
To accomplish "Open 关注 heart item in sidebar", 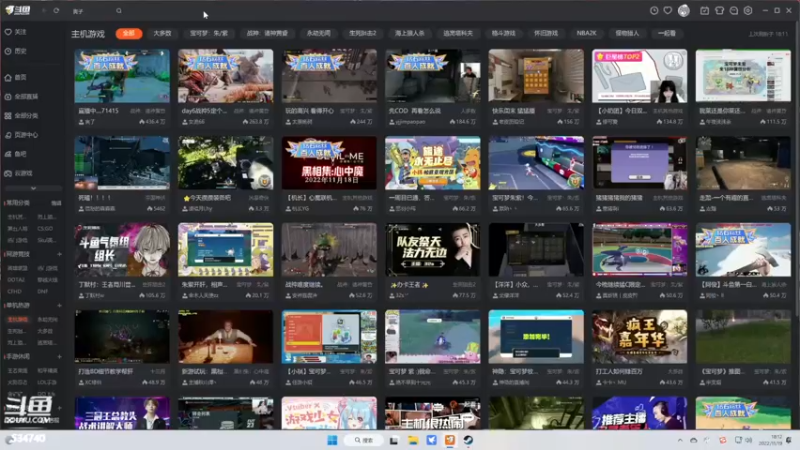I will click(16, 32).
